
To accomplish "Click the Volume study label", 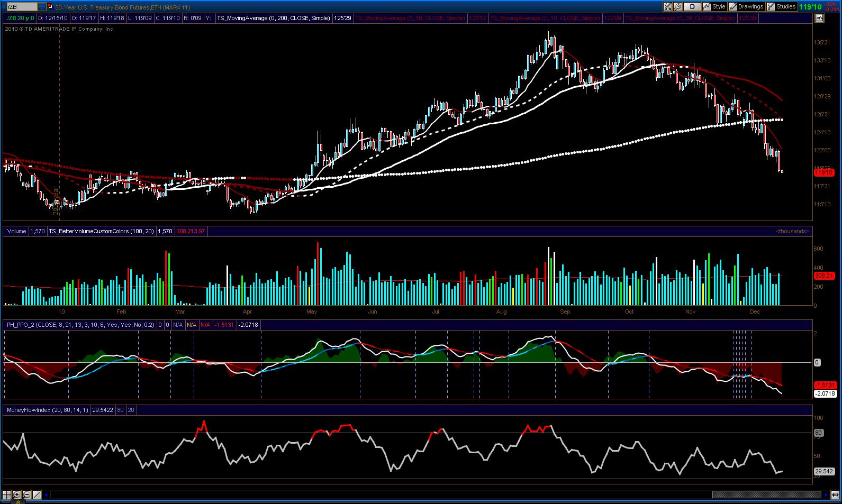I will 17,231.
